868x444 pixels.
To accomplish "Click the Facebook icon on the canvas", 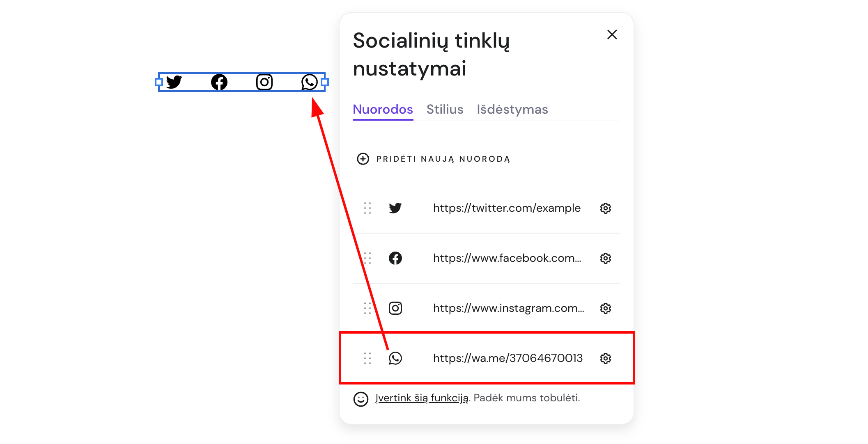I will [219, 82].
